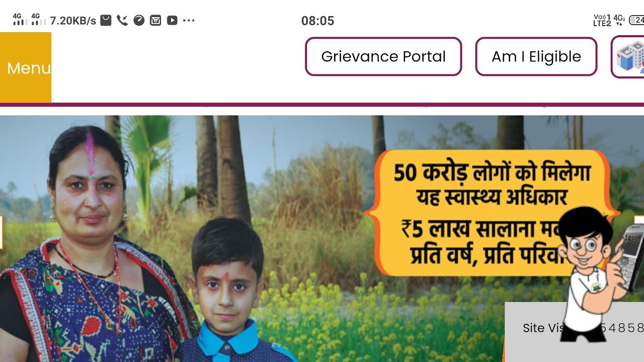644x362 pixels.
Task: Tap the speedometer notification icon
Action: click(139, 21)
